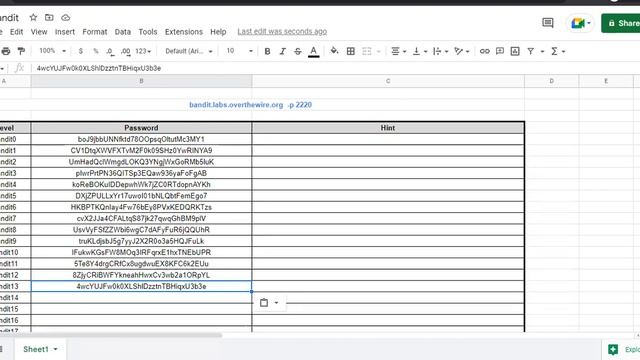
Task: Select password cell starting with HKBPTK
Action: [x=141, y=207]
